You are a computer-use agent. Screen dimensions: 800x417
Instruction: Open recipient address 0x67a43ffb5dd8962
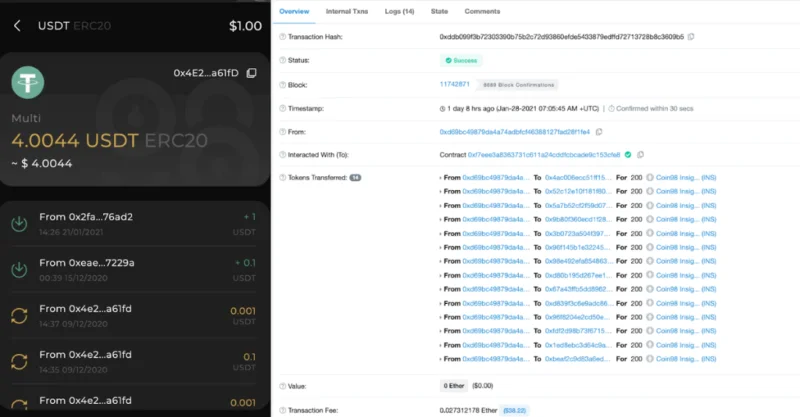pyautogui.click(x=578, y=289)
